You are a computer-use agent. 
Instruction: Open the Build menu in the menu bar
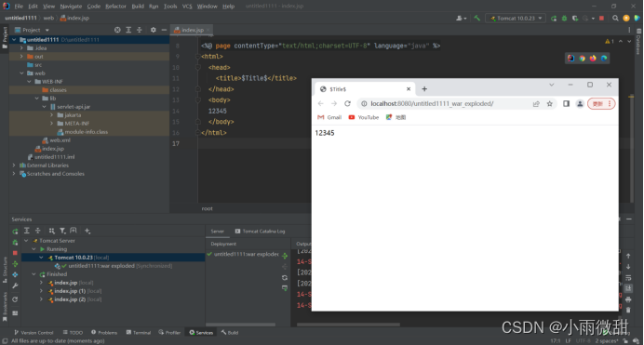[138, 7]
